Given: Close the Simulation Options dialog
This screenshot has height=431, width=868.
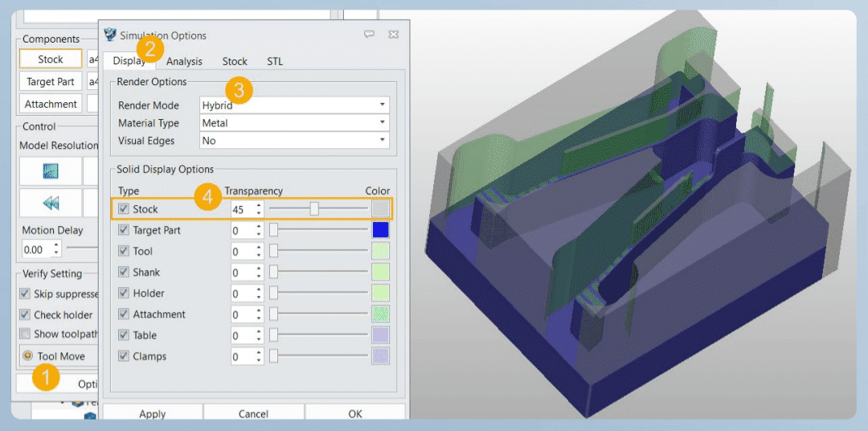Looking at the screenshot, I should pos(393,35).
